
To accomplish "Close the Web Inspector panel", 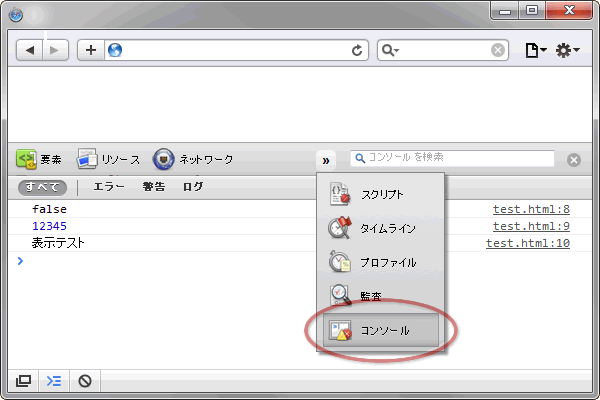I will pos(574,160).
